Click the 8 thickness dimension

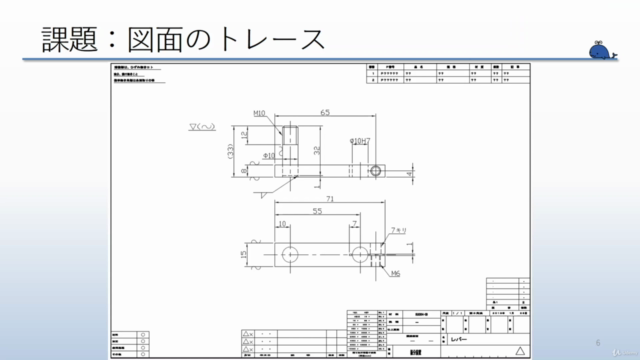point(244,171)
